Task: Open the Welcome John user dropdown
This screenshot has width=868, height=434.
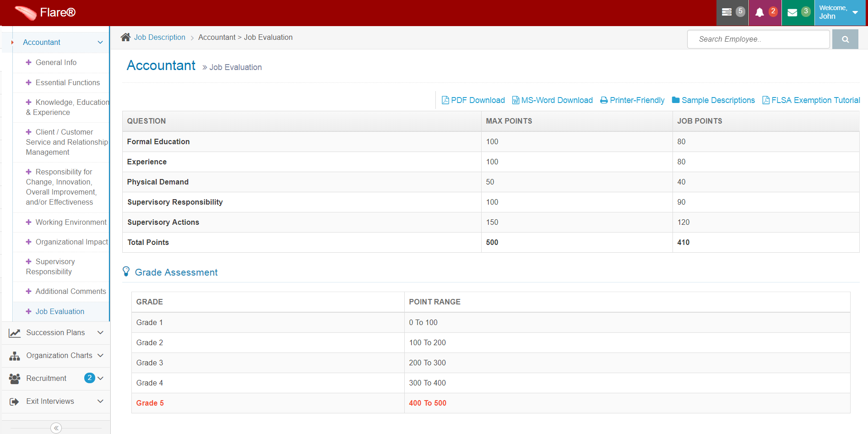Action: (x=840, y=12)
